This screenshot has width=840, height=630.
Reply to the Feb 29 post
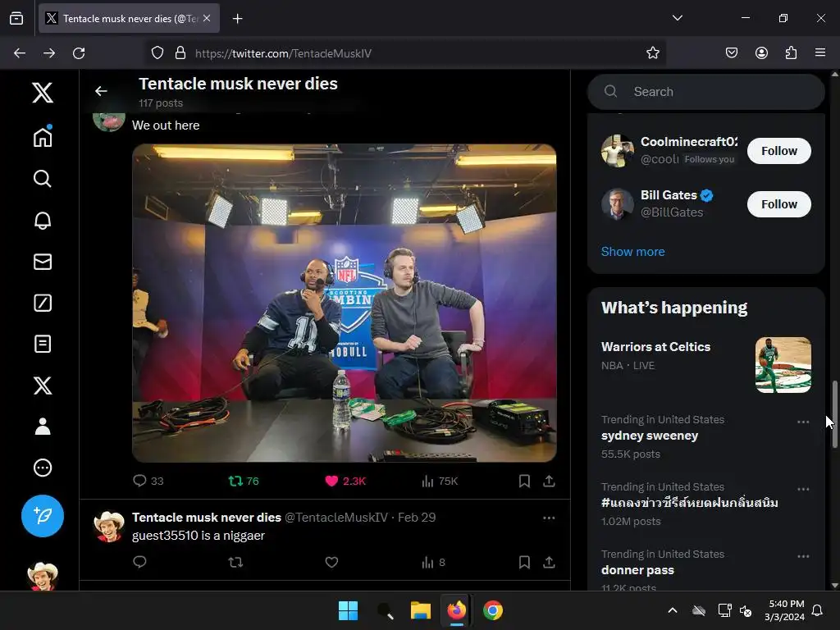[139, 562]
